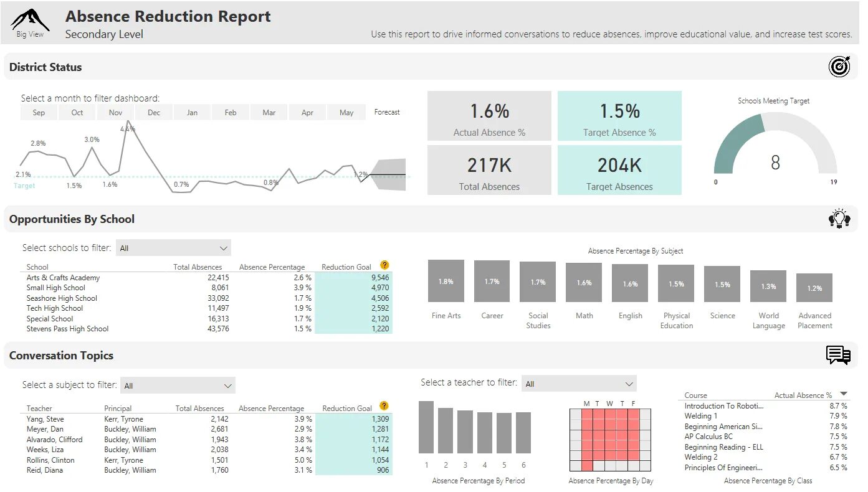Select the Small High School row

click(x=208, y=288)
